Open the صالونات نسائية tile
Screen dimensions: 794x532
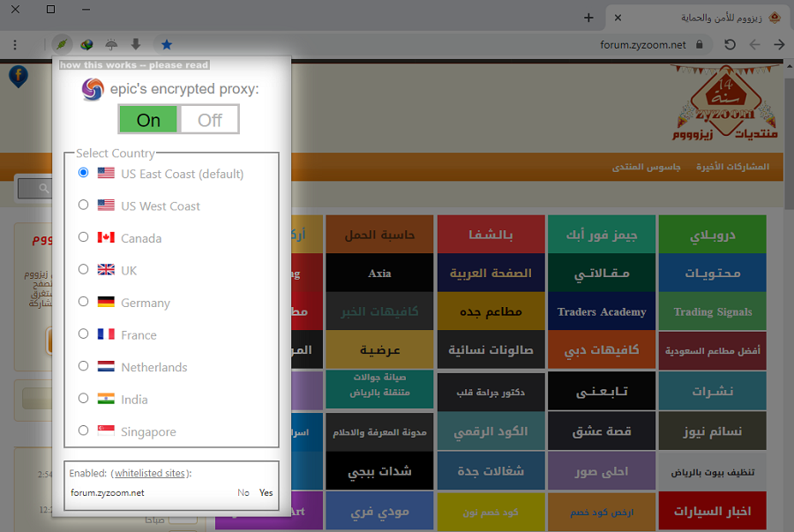[x=491, y=349]
